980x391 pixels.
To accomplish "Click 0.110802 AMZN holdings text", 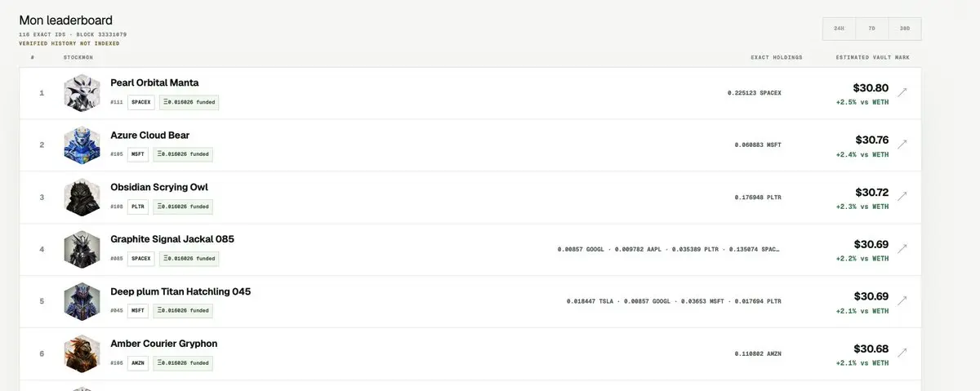I will (758, 353).
